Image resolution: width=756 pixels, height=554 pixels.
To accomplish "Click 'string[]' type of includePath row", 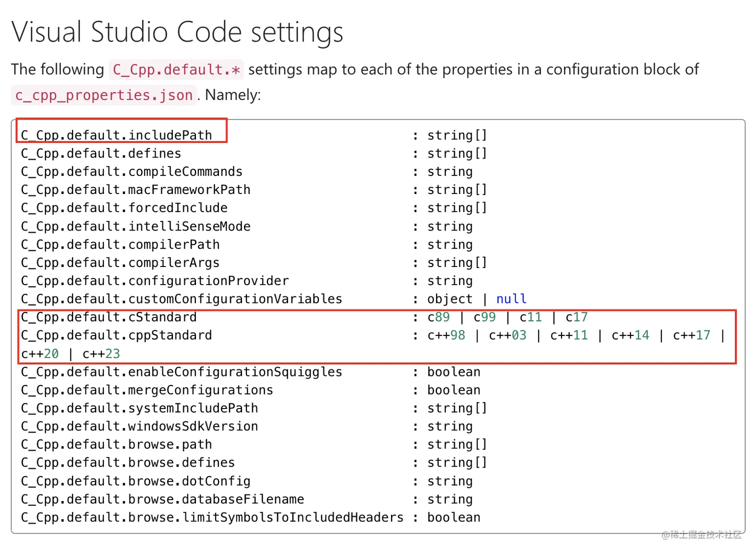I will pyautogui.click(x=457, y=135).
